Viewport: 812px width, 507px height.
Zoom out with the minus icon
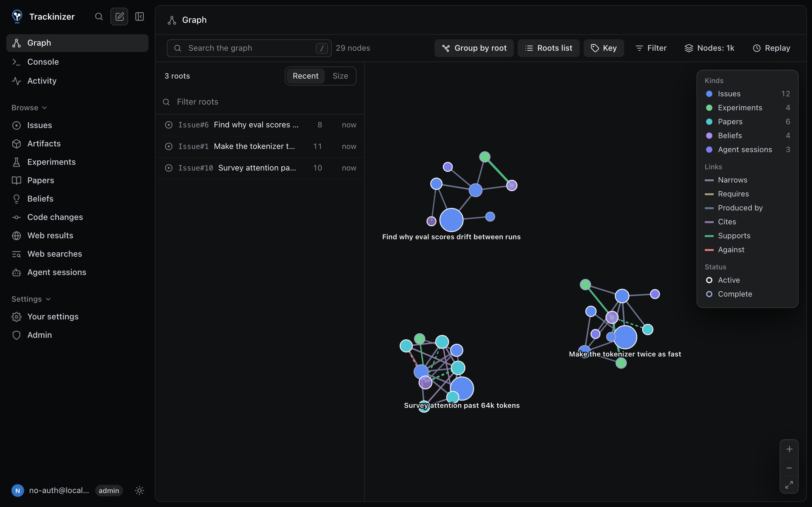789,467
